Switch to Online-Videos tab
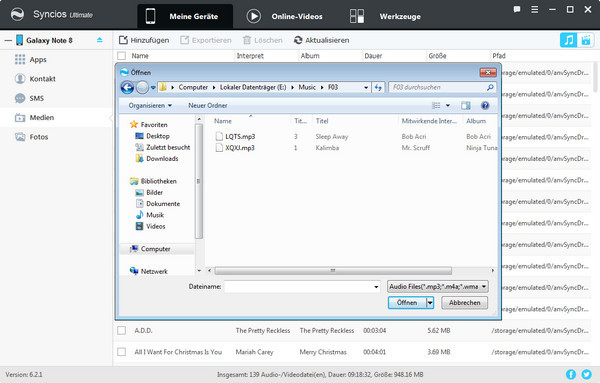The width and height of the screenshot is (600, 383). pos(285,16)
